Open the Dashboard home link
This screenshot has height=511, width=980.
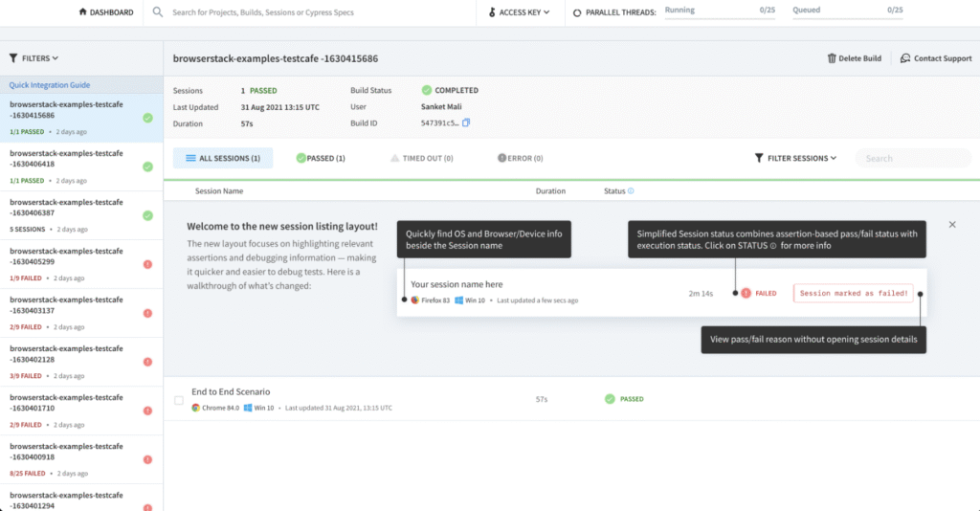[x=106, y=11]
